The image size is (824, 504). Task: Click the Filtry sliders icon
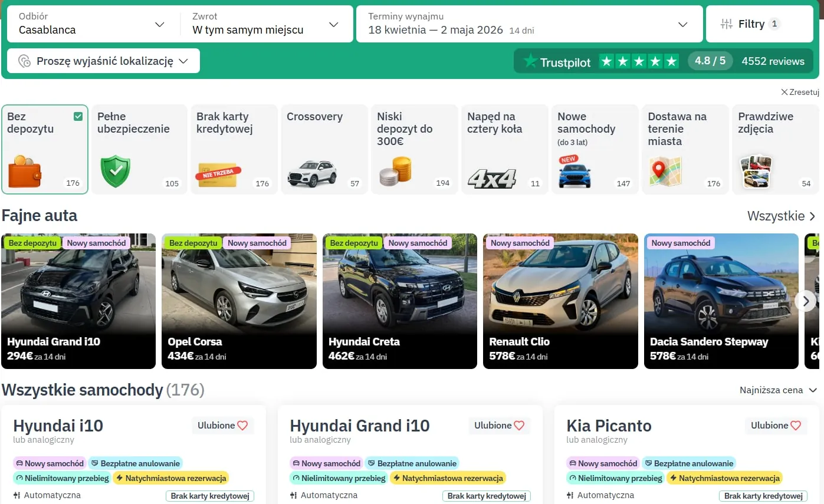point(727,24)
